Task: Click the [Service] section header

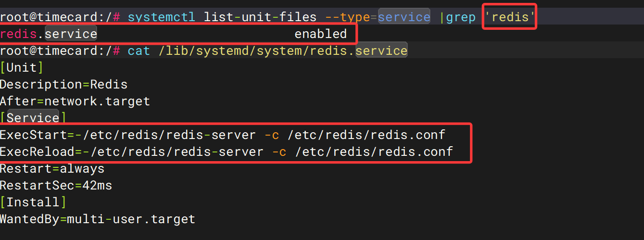Action: click(x=33, y=118)
